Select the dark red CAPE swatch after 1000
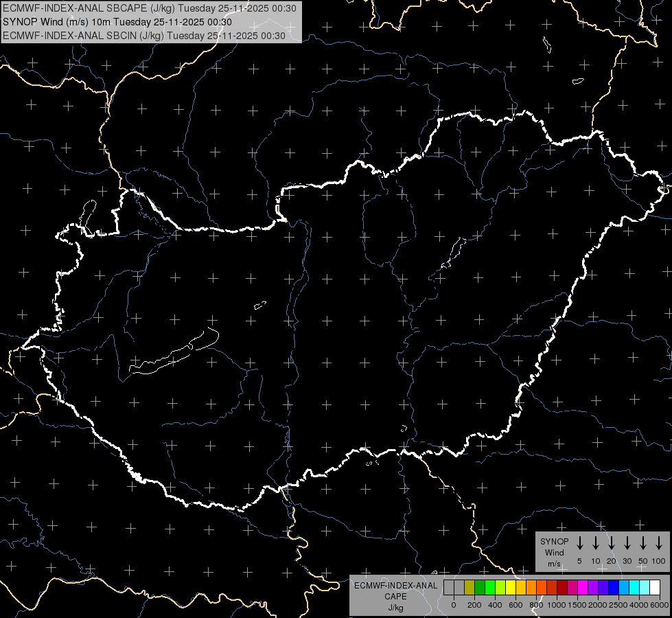 click(562, 587)
